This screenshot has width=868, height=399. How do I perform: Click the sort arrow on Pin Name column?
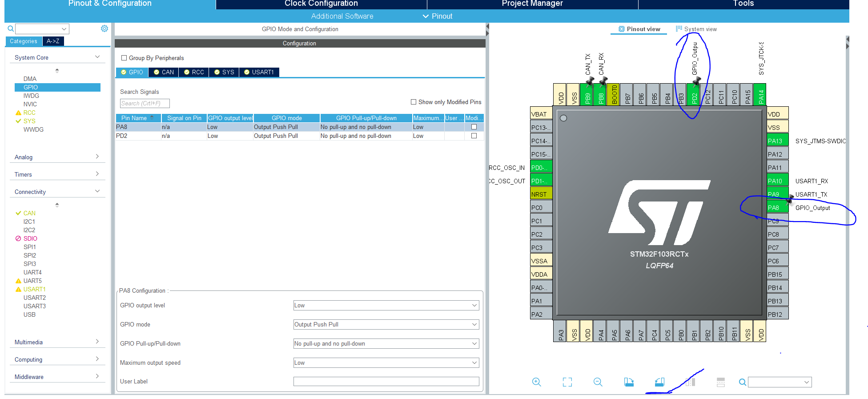coord(152,117)
